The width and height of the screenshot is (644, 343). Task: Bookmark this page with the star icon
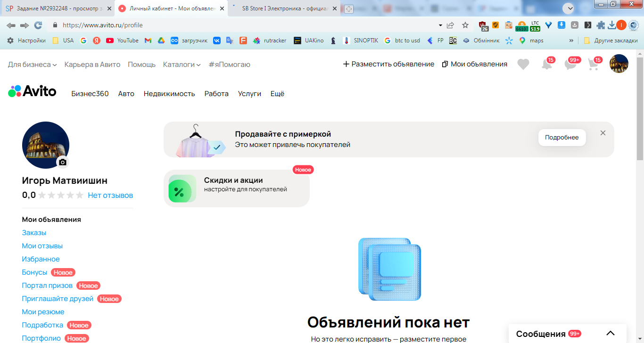(x=465, y=25)
